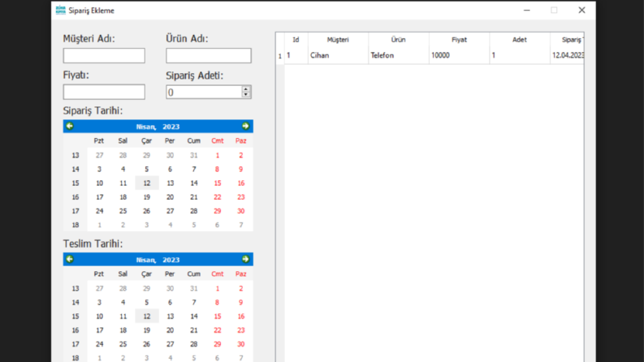The image size is (644, 362).
Task: Select April 30 in Sipariş Tarihi calendar
Action: (x=240, y=211)
